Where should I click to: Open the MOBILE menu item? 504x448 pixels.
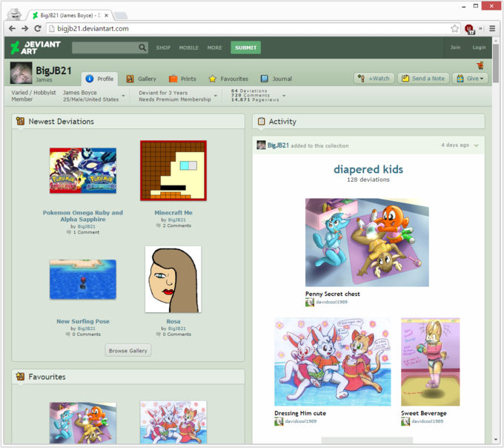(x=189, y=47)
